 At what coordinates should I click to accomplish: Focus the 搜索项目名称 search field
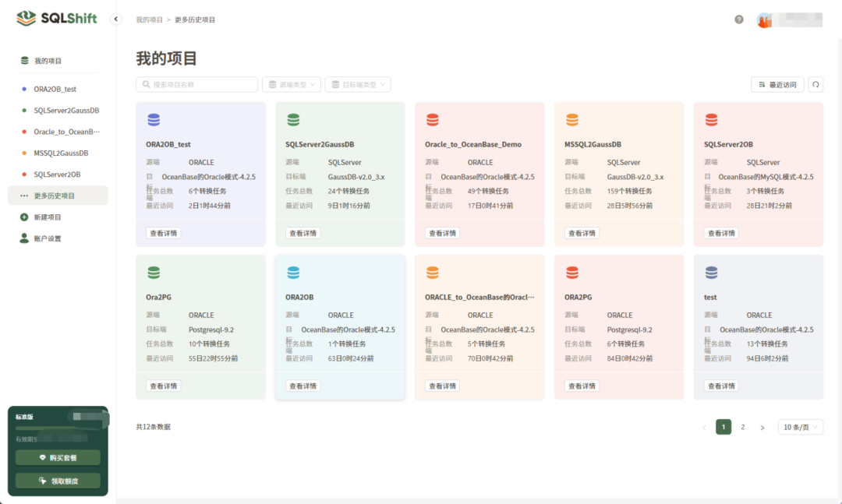[196, 84]
